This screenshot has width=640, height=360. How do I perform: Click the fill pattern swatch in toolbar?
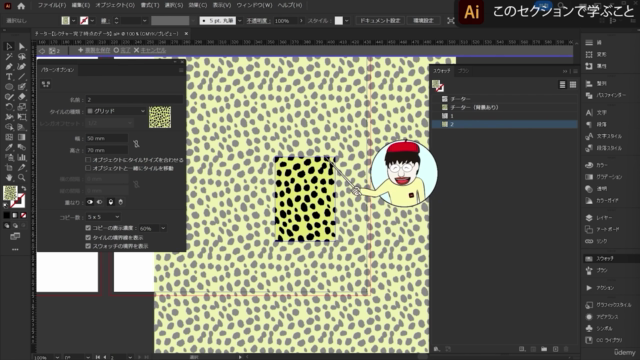tap(10, 193)
